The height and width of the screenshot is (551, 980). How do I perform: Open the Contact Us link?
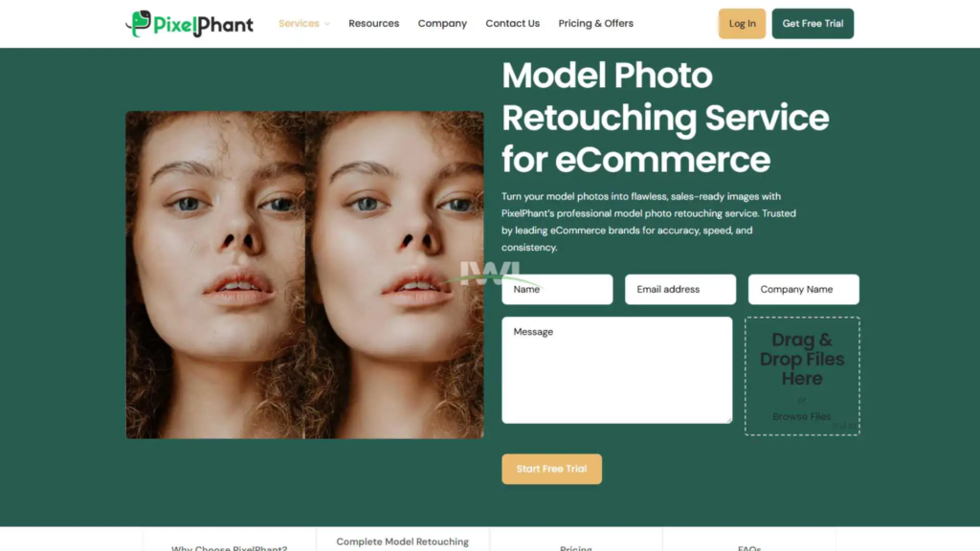point(513,23)
